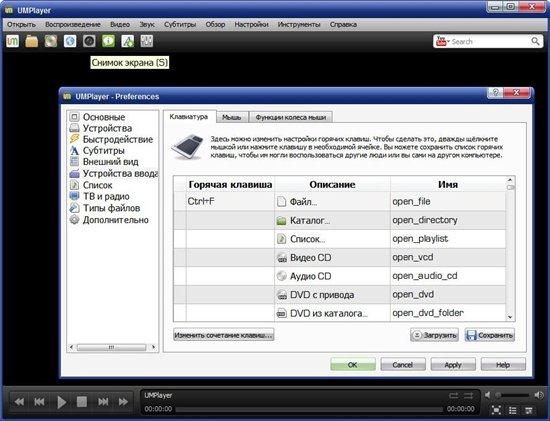Select the open_directory row in shortcuts table
This screenshot has height=421, width=550.
340,220
